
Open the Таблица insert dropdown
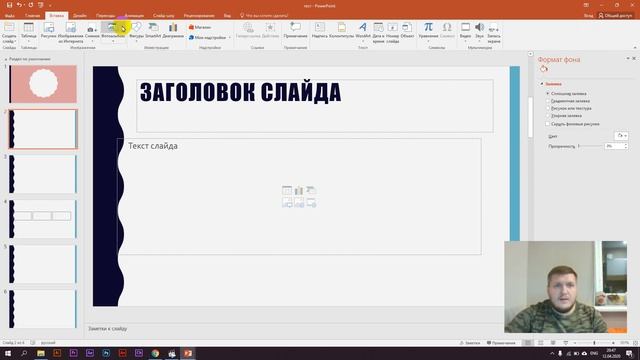[29, 32]
